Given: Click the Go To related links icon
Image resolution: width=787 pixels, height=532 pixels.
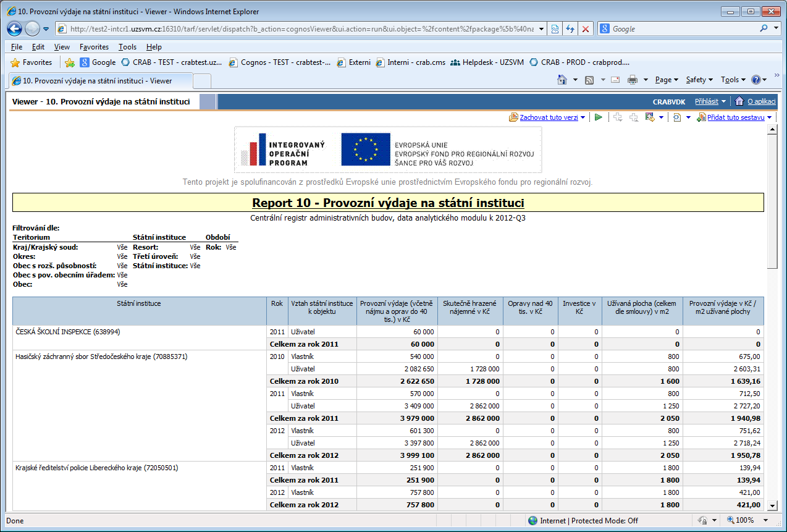Looking at the screenshot, I should tap(650, 117).
